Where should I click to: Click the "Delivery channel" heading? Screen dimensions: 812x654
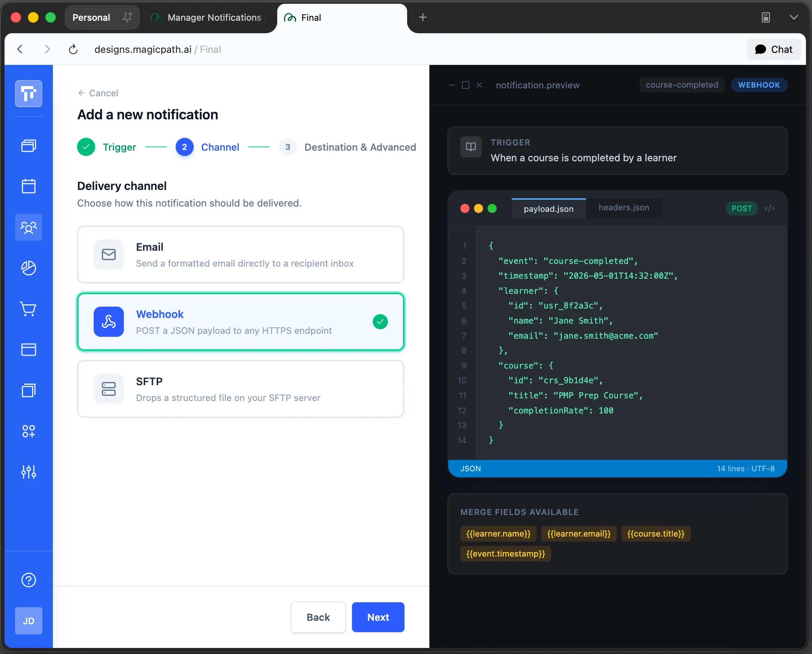[122, 186]
